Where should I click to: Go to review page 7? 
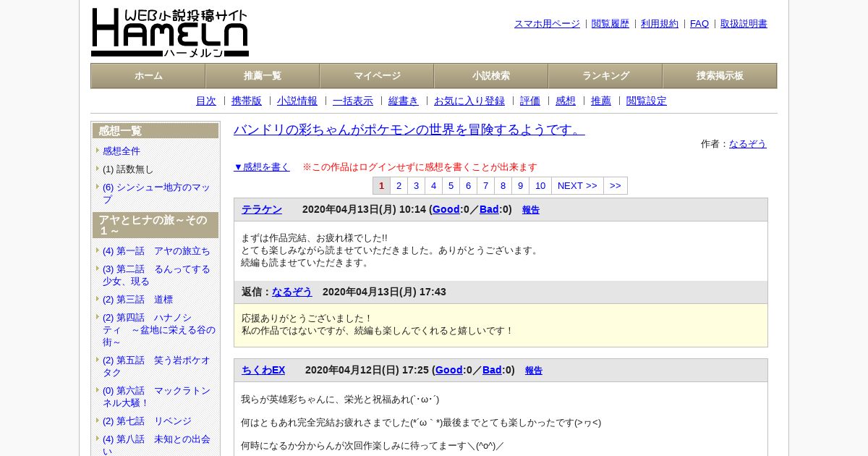(485, 185)
